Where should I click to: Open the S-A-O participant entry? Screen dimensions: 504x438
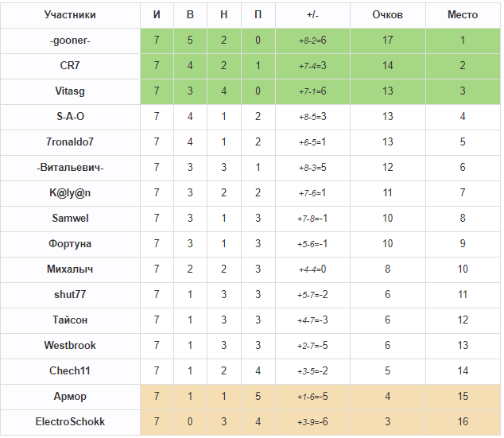[x=70, y=116]
